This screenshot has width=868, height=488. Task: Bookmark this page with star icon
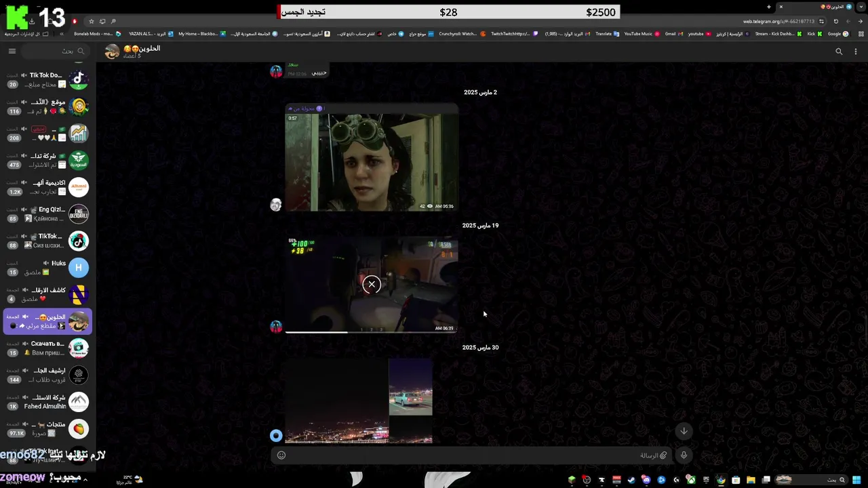point(92,21)
